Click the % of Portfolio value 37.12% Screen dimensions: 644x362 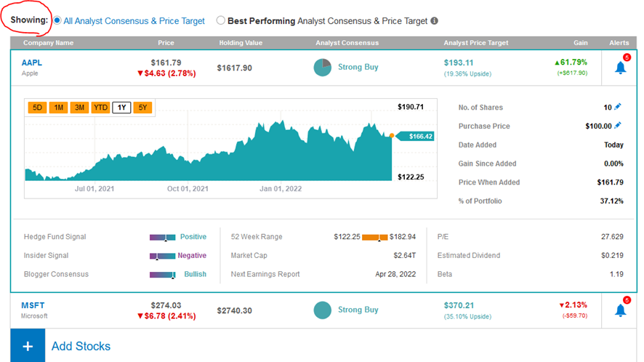click(611, 201)
